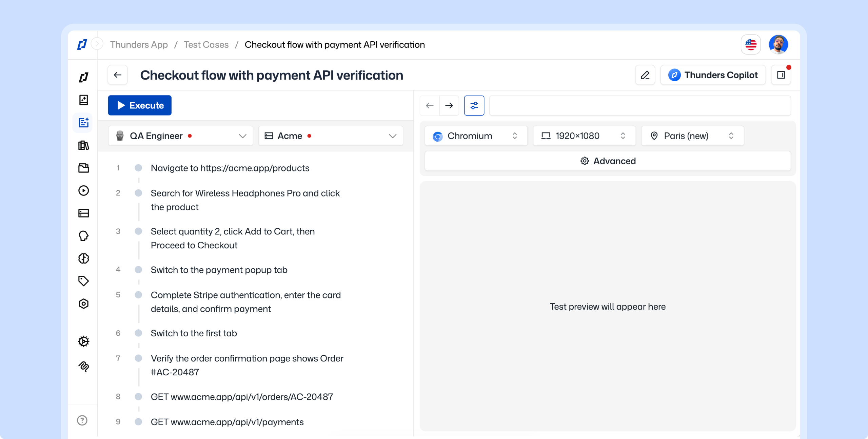This screenshot has width=868, height=439.
Task: Click the tag icon in the sidebar
Action: [x=83, y=281]
